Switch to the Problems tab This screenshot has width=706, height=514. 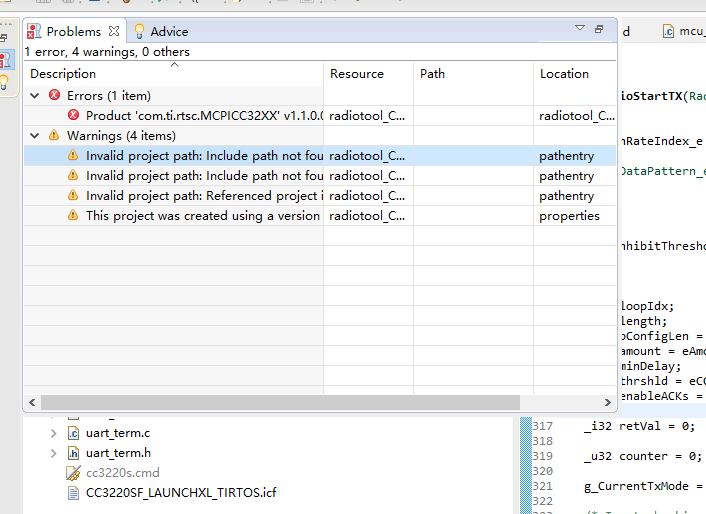click(73, 32)
